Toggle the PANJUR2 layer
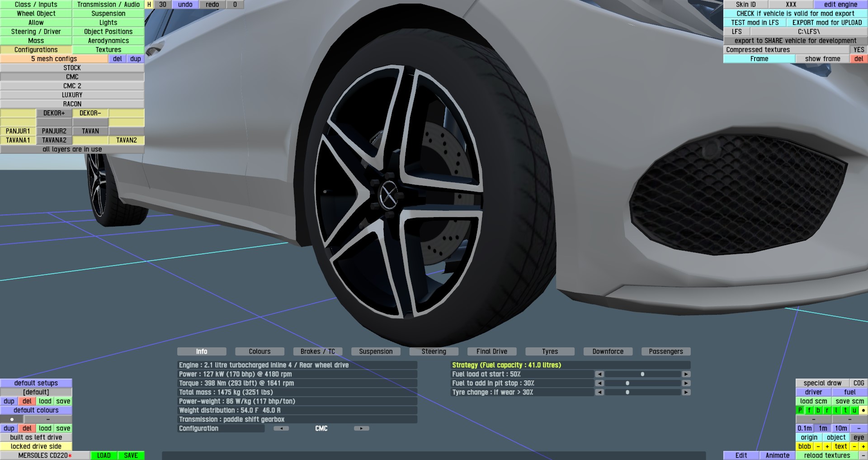The height and width of the screenshot is (460, 868). click(54, 131)
